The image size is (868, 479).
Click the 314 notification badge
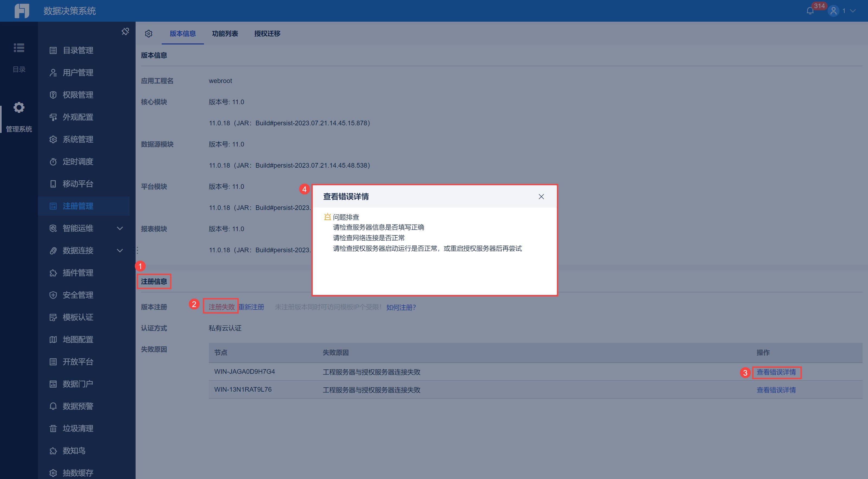(819, 6)
